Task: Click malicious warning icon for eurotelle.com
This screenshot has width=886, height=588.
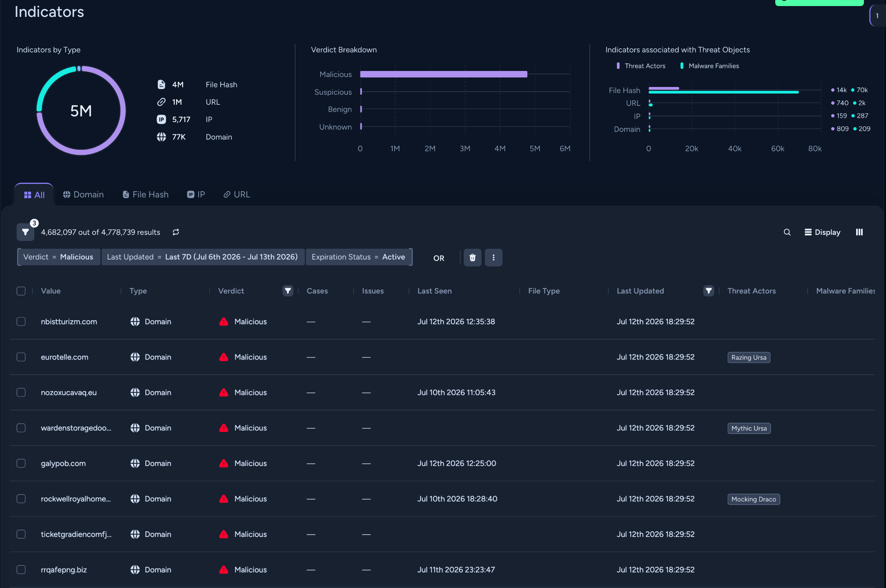Action: (224, 357)
